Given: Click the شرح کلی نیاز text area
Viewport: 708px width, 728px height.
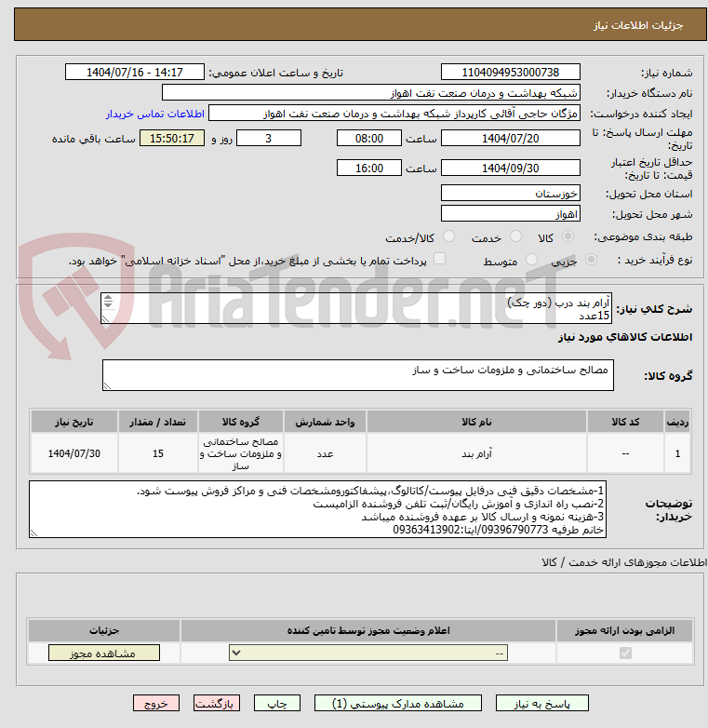Looking at the screenshot, I should pyautogui.click(x=356, y=308).
